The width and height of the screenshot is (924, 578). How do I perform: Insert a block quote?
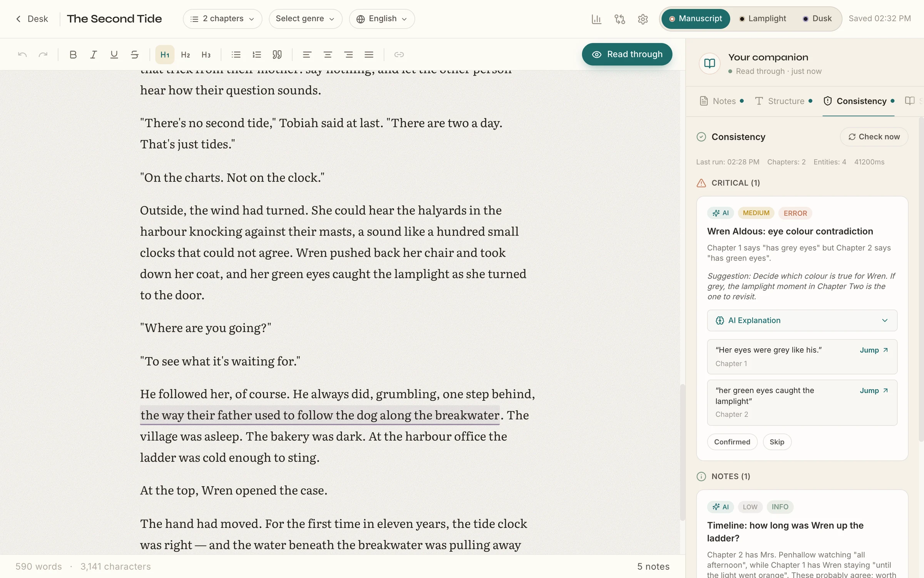click(x=277, y=55)
